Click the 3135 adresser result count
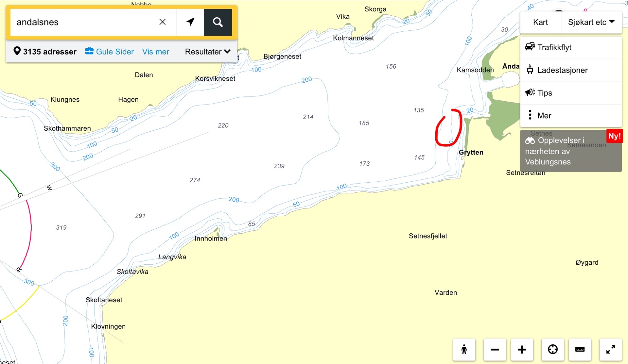The height and width of the screenshot is (364, 628). coord(50,52)
